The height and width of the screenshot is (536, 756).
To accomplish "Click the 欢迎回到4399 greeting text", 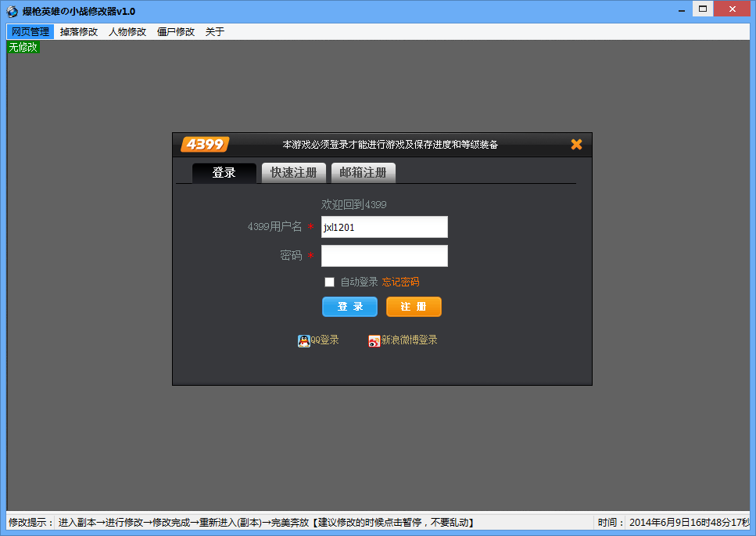I will [354, 204].
